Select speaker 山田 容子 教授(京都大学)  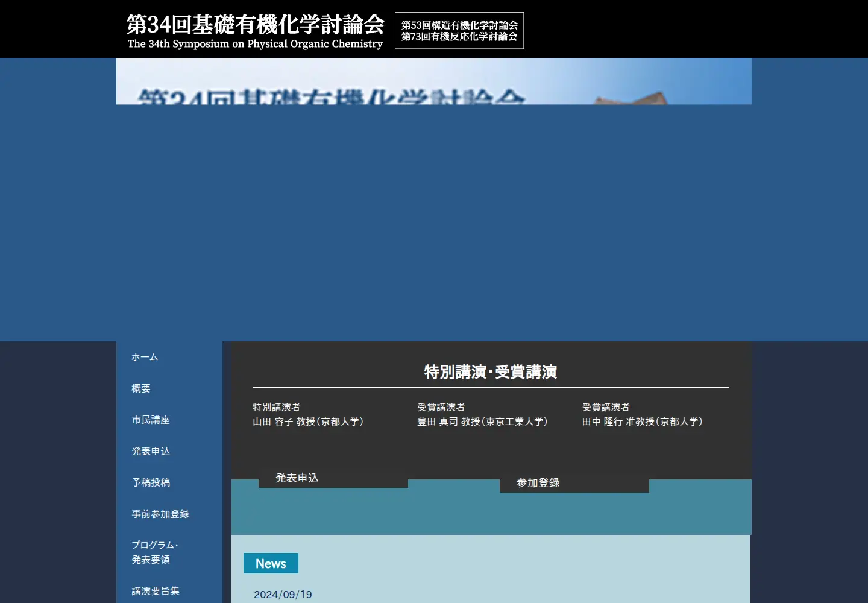point(308,421)
